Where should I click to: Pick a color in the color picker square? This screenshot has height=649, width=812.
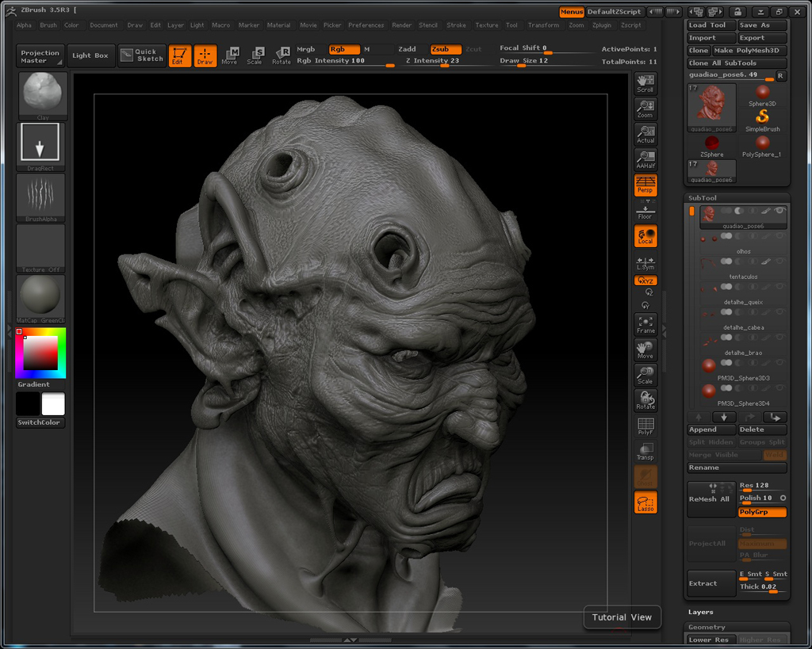(40, 353)
